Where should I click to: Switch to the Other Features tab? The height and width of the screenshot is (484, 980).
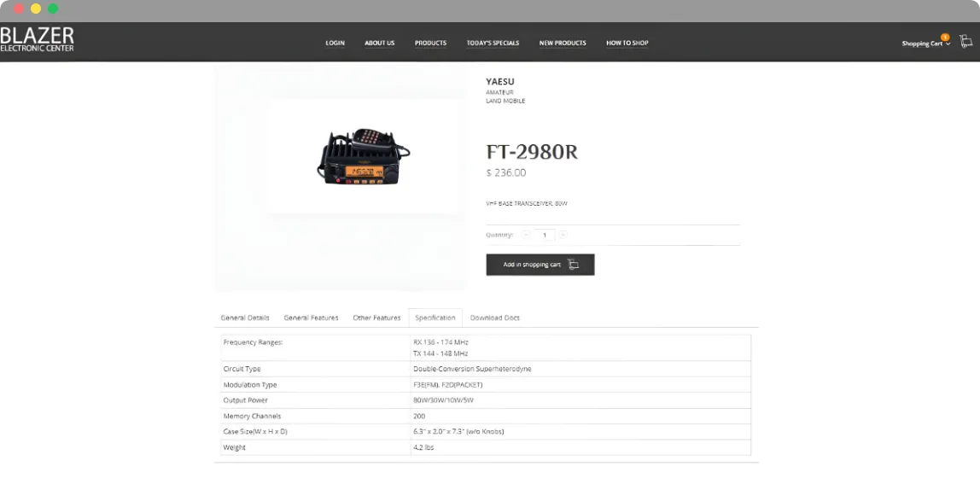376,318
